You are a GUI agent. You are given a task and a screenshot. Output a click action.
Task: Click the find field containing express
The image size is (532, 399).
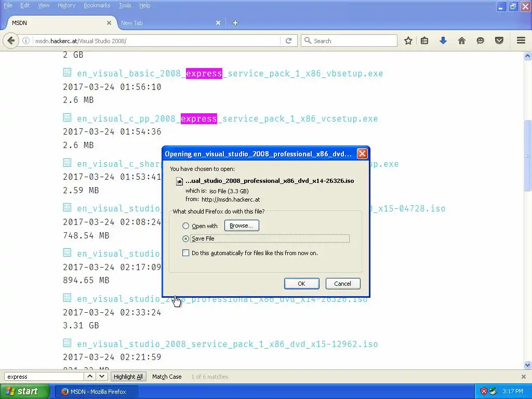tap(44, 377)
